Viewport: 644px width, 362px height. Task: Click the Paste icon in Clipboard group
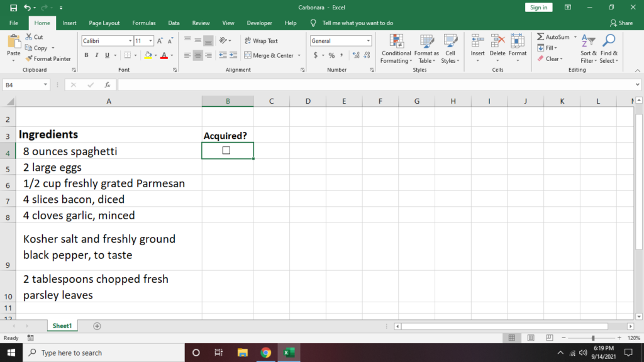[x=13, y=43]
